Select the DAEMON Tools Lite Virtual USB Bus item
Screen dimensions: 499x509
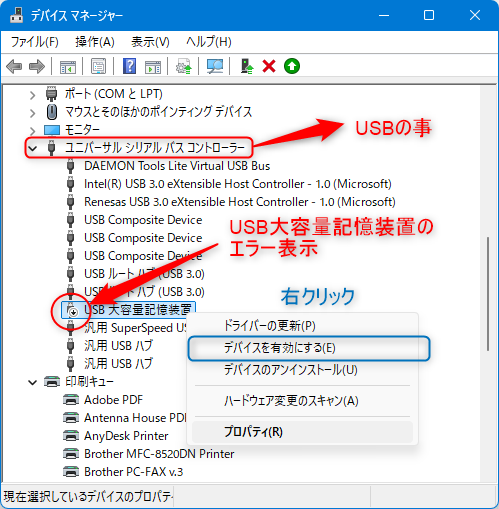point(177,166)
